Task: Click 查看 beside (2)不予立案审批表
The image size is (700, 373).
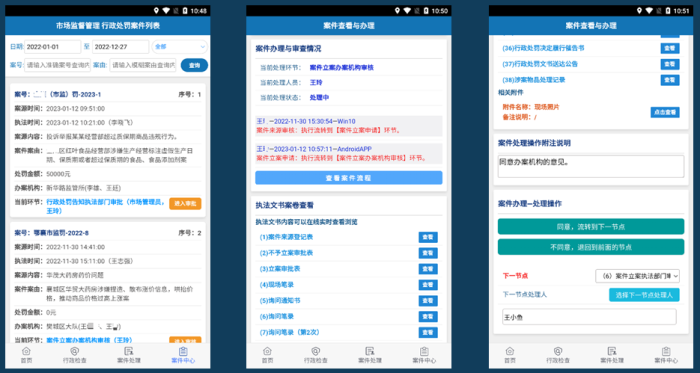Action: (x=428, y=253)
